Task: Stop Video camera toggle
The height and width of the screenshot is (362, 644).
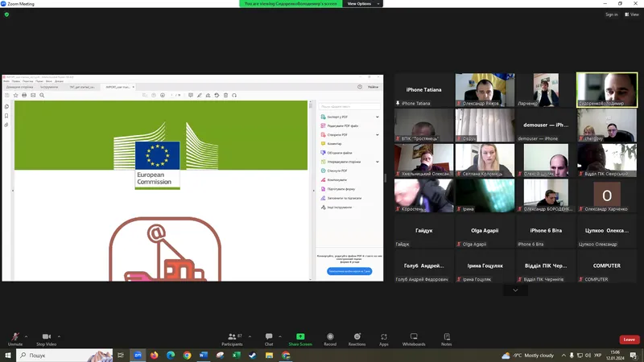Action: click(47, 339)
